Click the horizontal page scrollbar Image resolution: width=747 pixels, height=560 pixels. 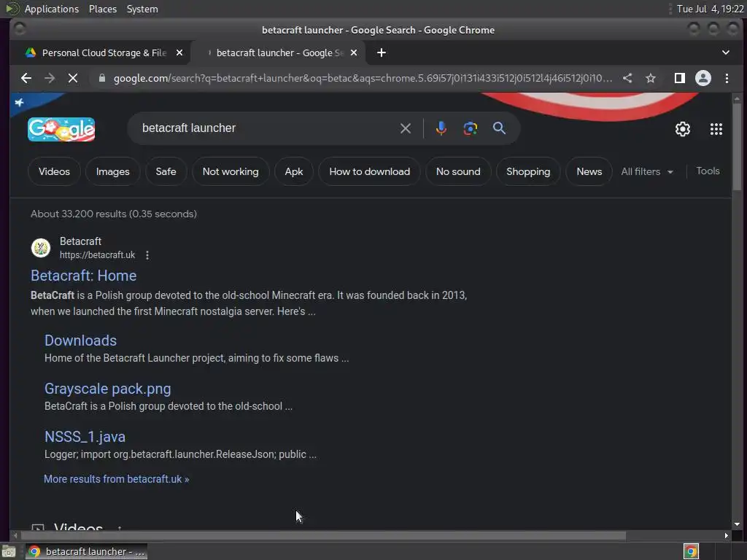point(323,536)
